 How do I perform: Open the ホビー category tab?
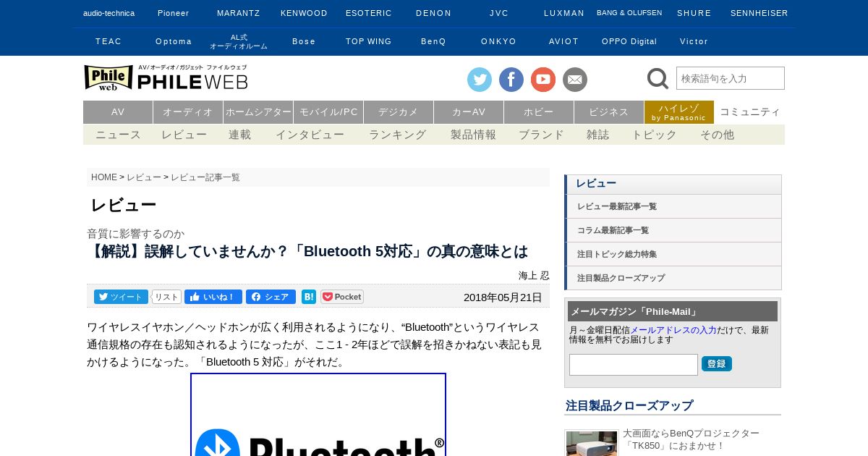coord(539,112)
